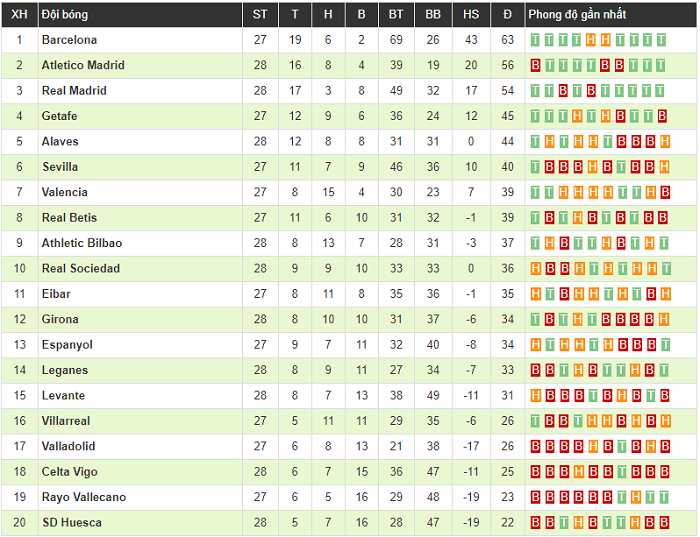This screenshot has height=537, width=700.
Task: Click the 'Đội bóng' column header
Action: pyautogui.click(x=62, y=14)
